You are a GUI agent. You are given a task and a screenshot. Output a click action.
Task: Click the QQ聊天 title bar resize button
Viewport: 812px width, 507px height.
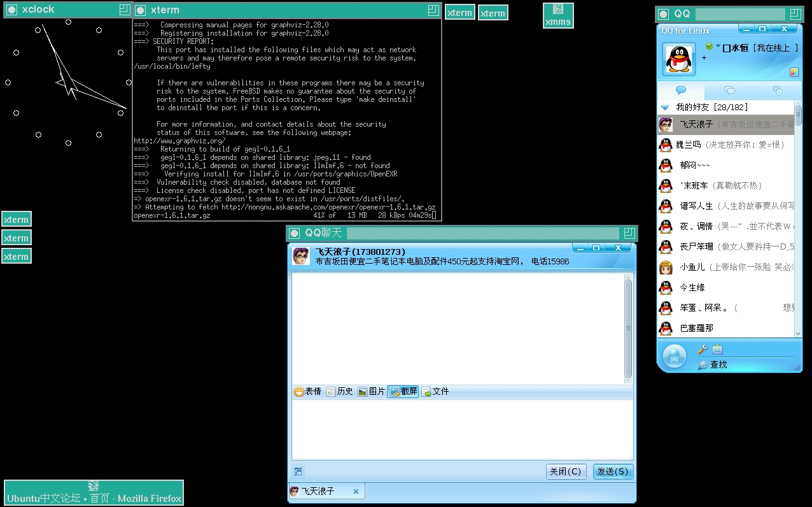point(629,233)
